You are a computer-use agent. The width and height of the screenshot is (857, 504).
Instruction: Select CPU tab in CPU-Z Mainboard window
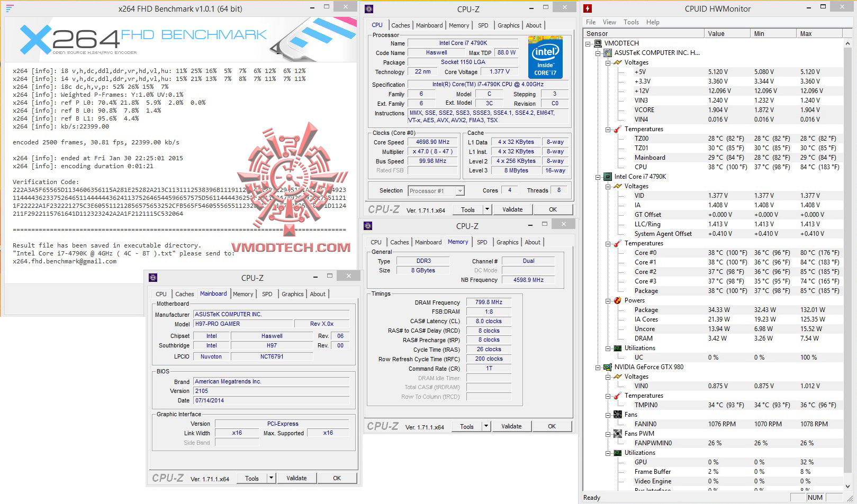coord(161,294)
